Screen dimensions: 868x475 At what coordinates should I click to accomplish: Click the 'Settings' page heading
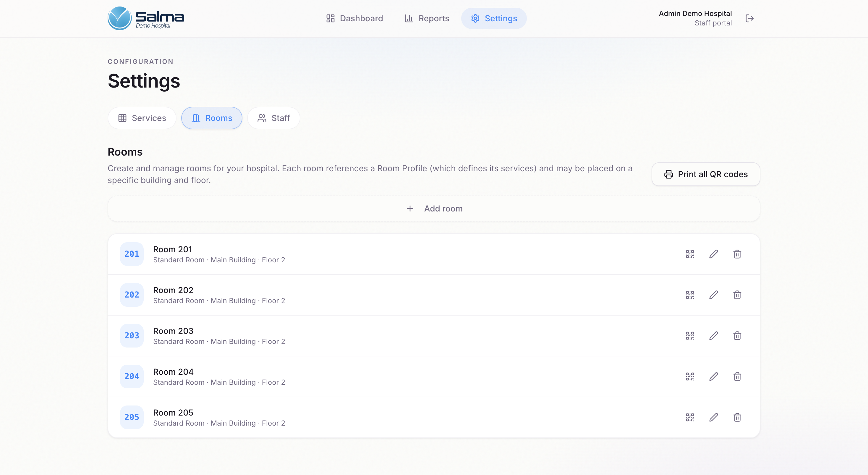coord(144,81)
